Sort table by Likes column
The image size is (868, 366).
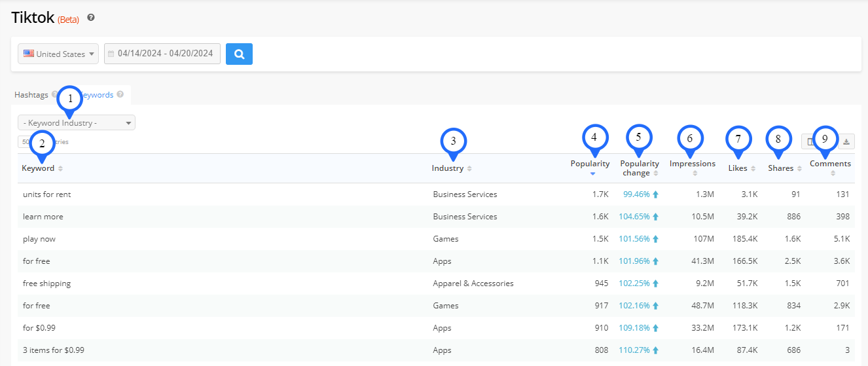click(x=738, y=168)
